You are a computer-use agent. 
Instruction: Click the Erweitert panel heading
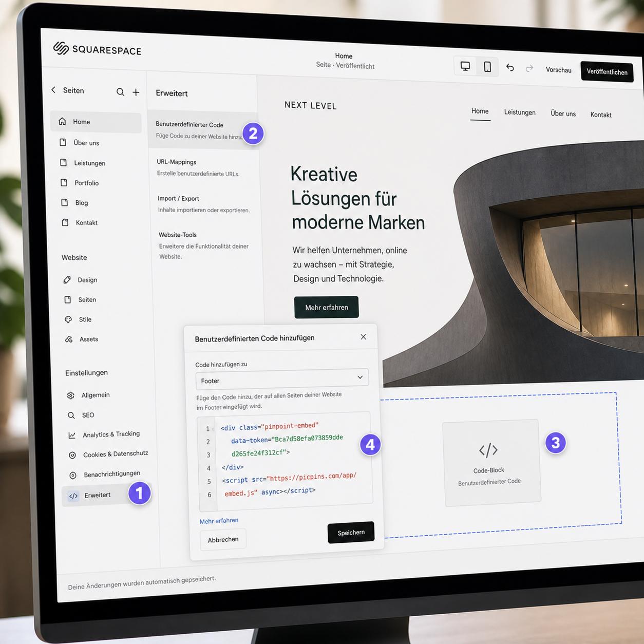[x=172, y=93]
